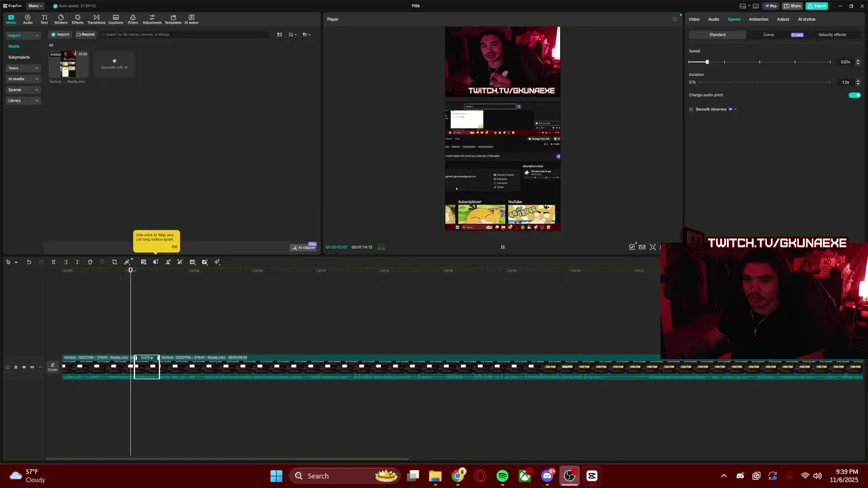Image resolution: width=868 pixels, height=488 pixels.
Task: Open the Effects panel
Action: pos(77,19)
